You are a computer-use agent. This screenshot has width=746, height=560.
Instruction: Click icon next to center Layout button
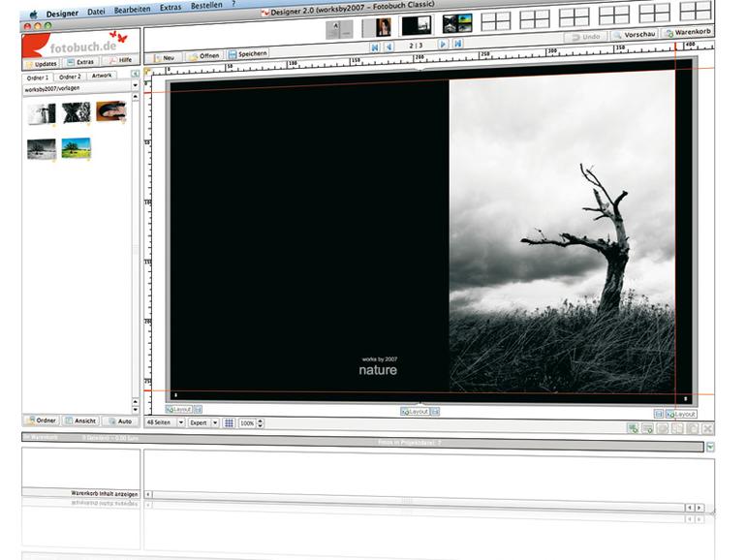coord(435,412)
